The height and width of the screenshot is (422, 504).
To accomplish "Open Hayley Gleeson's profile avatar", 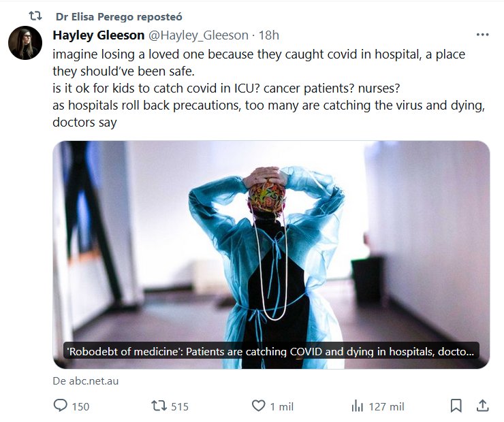I will [x=26, y=44].
